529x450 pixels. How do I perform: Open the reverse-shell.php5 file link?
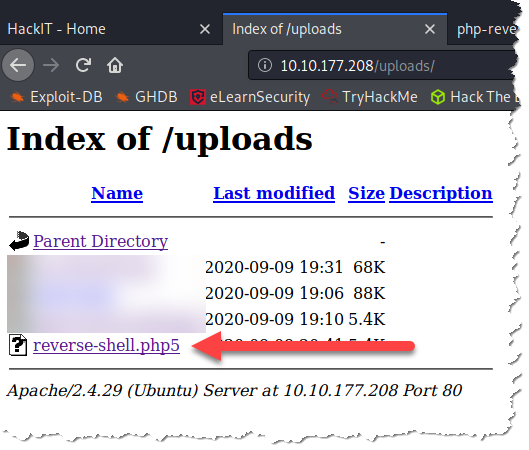click(x=106, y=345)
